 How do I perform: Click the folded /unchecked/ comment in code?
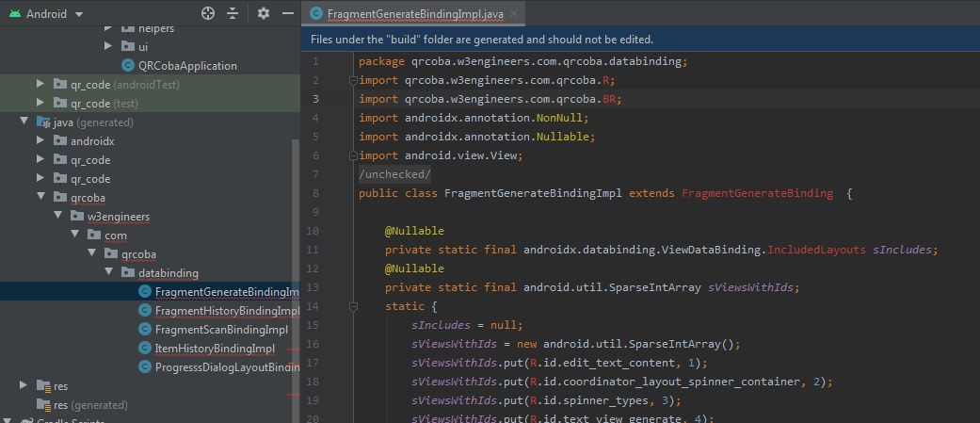tap(395, 174)
